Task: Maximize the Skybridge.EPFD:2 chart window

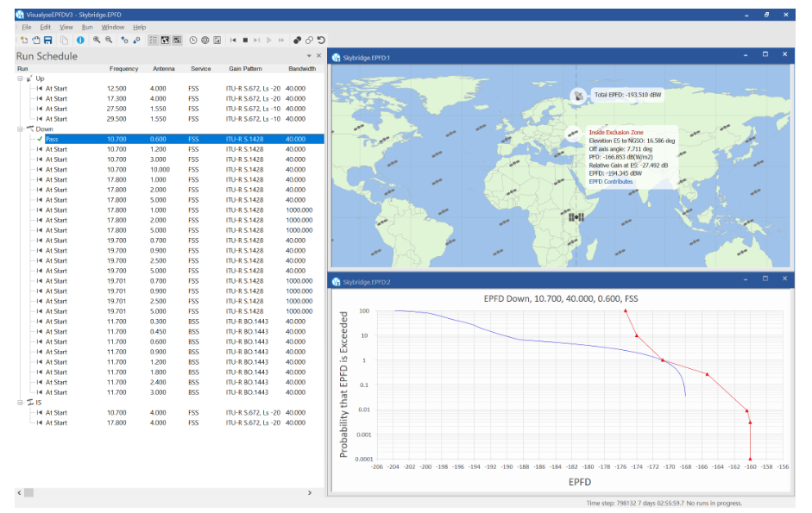Action: click(x=765, y=278)
